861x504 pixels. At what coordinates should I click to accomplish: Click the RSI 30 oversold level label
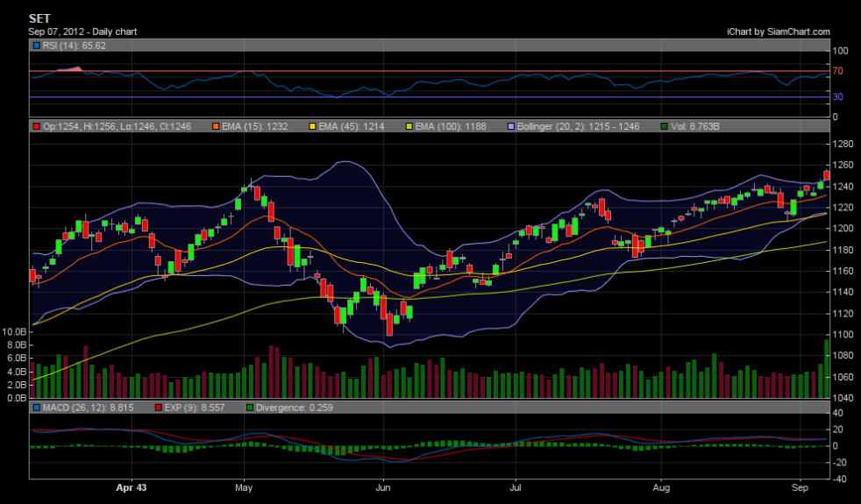coord(838,97)
